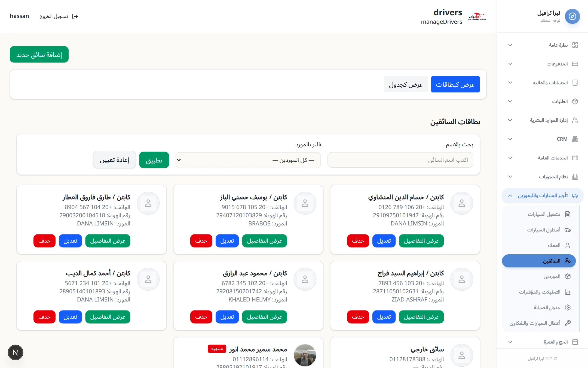Click the luggage icon for الخدمات العامة
588x368 pixels.
[575, 158]
